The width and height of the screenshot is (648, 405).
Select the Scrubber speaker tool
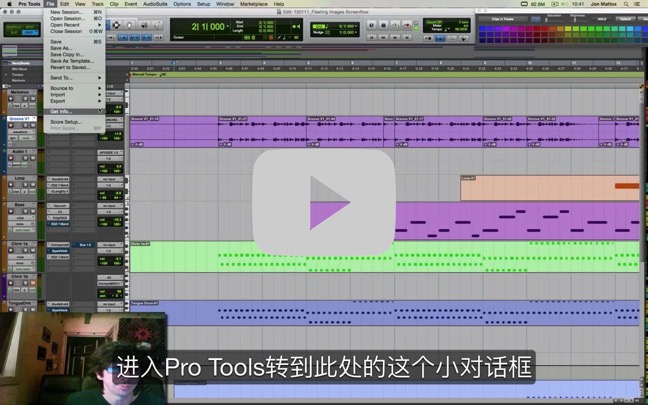pyautogui.click(x=143, y=25)
